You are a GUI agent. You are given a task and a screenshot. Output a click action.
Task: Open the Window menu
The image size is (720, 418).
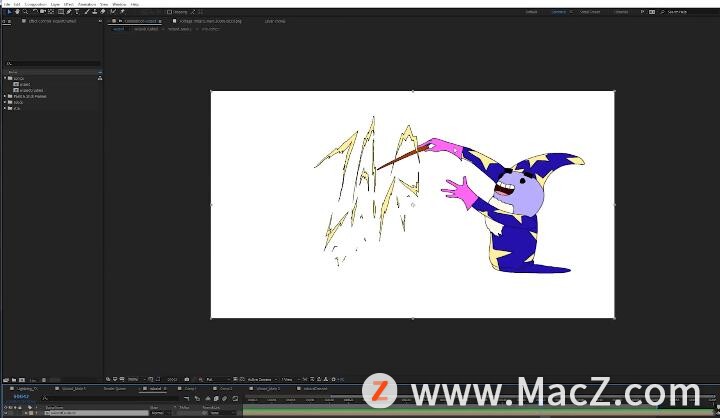pos(119,4)
